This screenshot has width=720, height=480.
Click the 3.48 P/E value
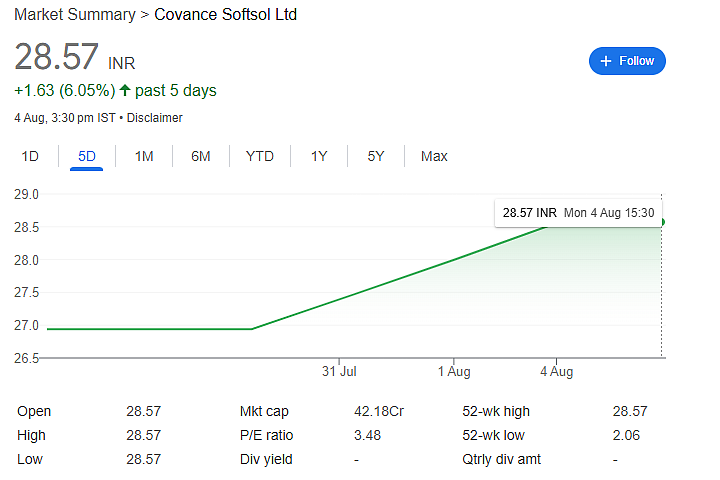pyautogui.click(x=367, y=435)
